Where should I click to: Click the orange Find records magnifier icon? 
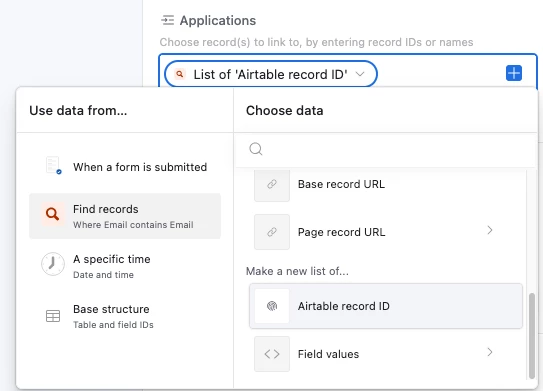(x=52, y=214)
